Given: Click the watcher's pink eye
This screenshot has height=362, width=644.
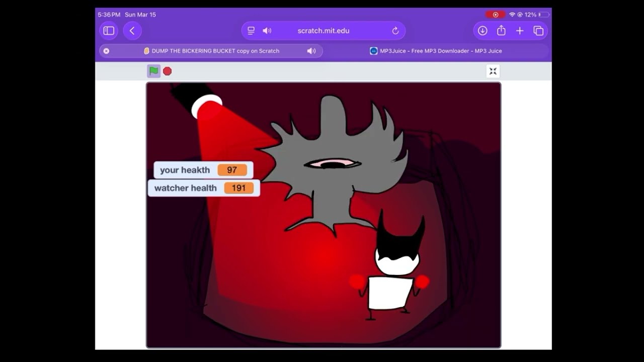Looking at the screenshot, I should (x=333, y=163).
